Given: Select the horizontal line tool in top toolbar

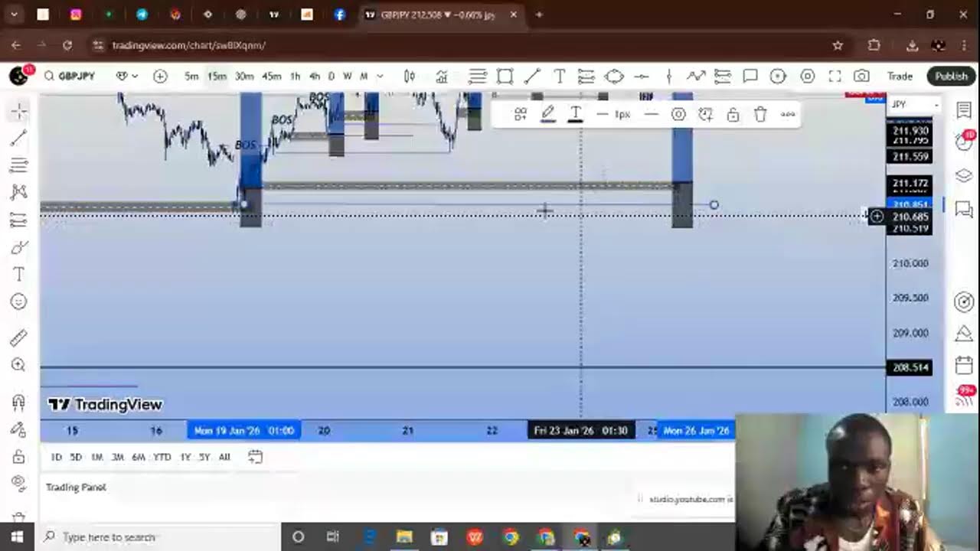Looking at the screenshot, I should click(642, 77).
